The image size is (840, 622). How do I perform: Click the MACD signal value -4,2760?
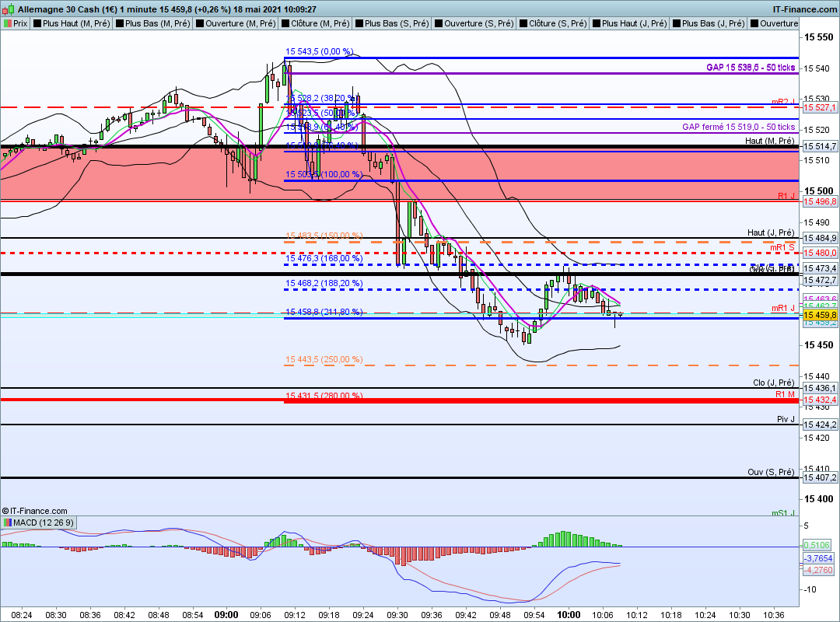pos(818,570)
